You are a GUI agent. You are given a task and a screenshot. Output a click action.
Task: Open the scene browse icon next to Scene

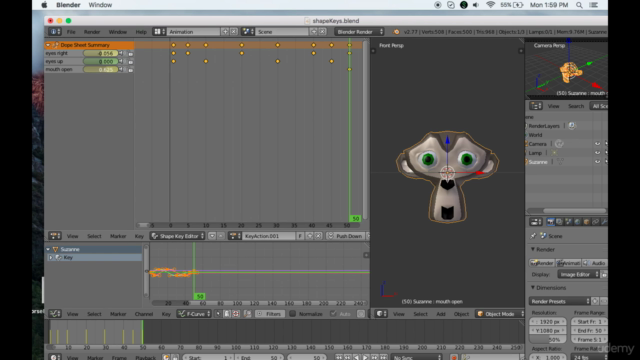pyautogui.click(x=248, y=31)
